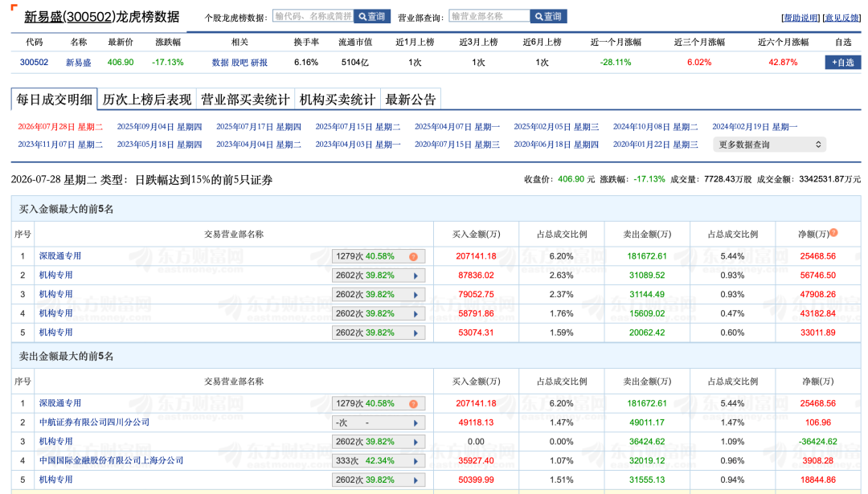Open 中航证券有限公司四川分公司 link
The width and height of the screenshot is (868, 494).
point(94,422)
